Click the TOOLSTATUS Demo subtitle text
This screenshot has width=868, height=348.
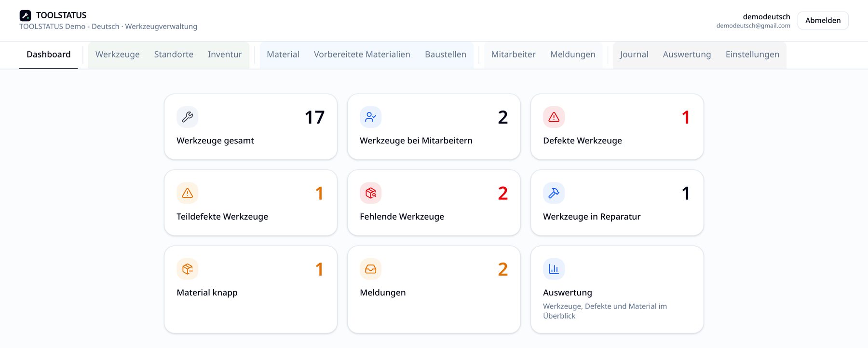pos(108,27)
